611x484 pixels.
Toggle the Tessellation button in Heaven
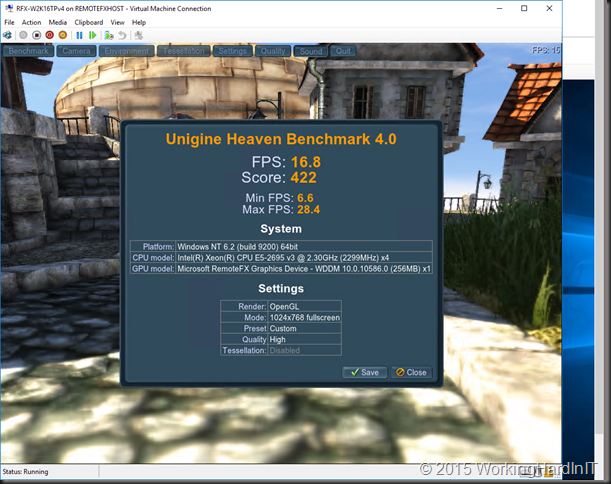tap(184, 51)
